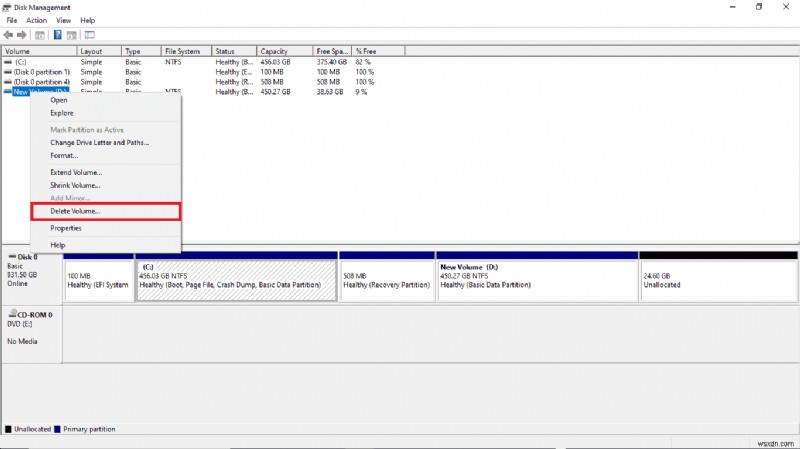Click the 38.63 GB free space cell
This screenshot has width=800, height=449.
pyautogui.click(x=330, y=92)
